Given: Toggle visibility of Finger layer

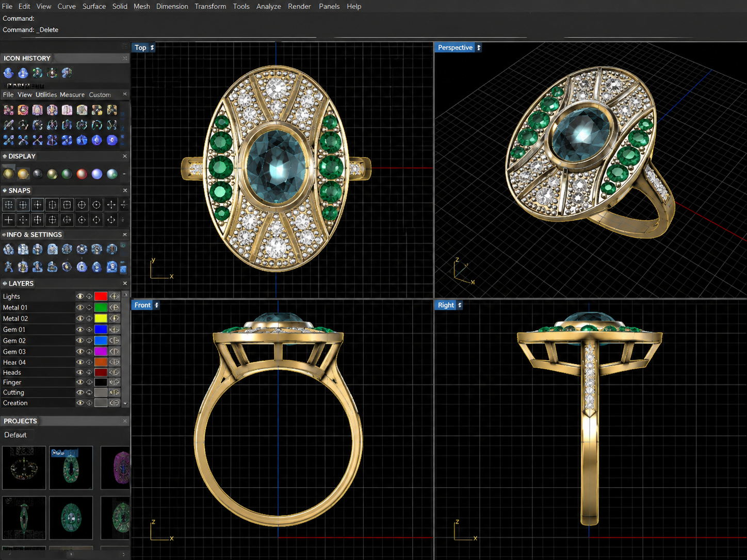Looking at the screenshot, I should tap(80, 383).
